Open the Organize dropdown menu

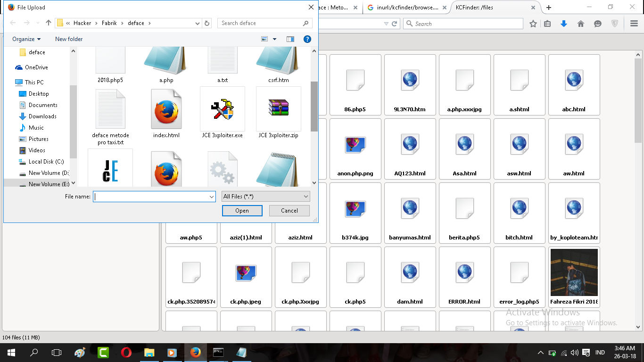point(25,39)
